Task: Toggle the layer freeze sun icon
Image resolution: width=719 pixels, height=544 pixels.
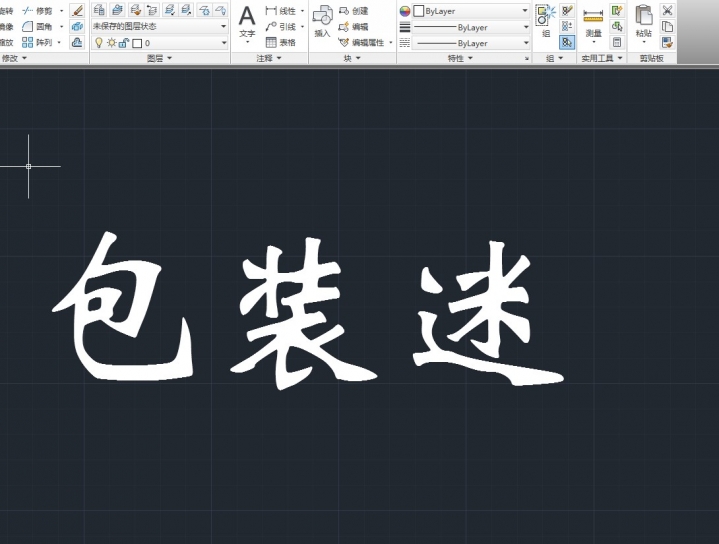Action: point(111,43)
